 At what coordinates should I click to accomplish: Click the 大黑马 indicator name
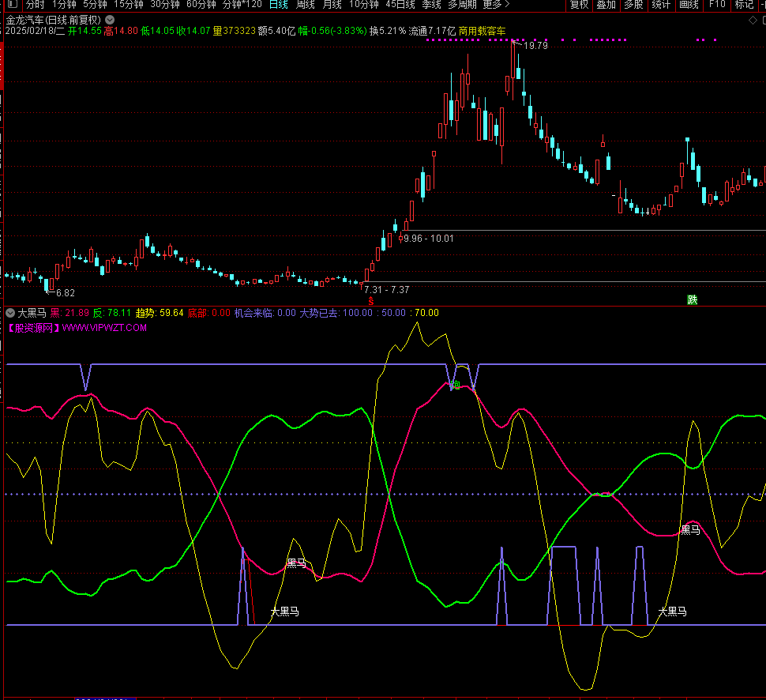pyautogui.click(x=32, y=313)
